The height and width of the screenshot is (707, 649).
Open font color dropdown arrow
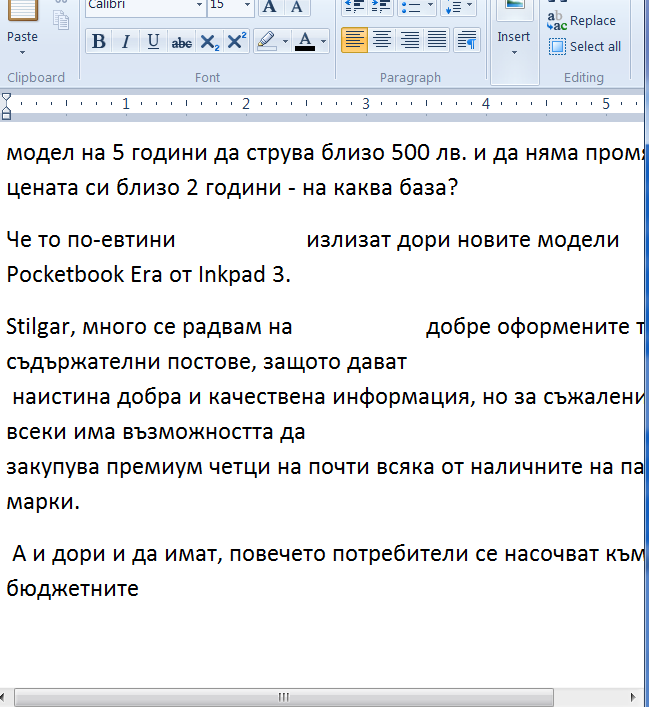coord(324,42)
